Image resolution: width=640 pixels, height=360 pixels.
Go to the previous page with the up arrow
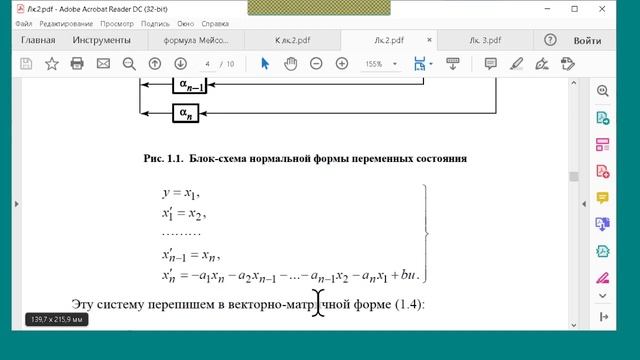(x=155, y=64)
